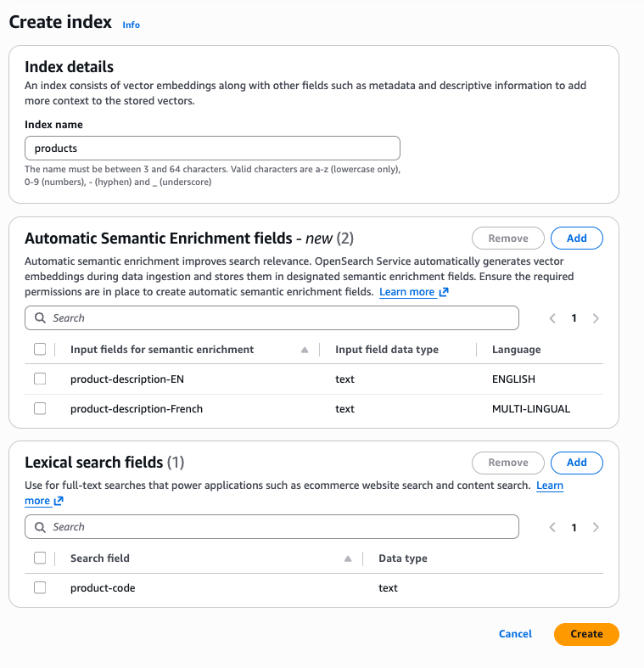Viewport: 644px width, 668px height.
Task: Go to previous page of semantic fields
Action: [552, 318]
